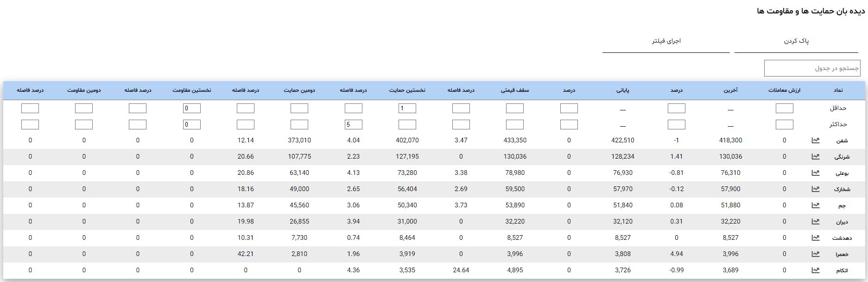Screen dimensions: 868x282
Task: Click the symbol name شخارک
Action: pyautogui.click(x=842, y=189)
